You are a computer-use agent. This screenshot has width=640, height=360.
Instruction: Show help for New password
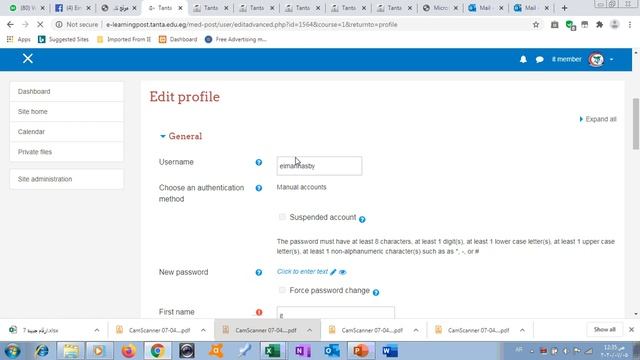[259, 272]
